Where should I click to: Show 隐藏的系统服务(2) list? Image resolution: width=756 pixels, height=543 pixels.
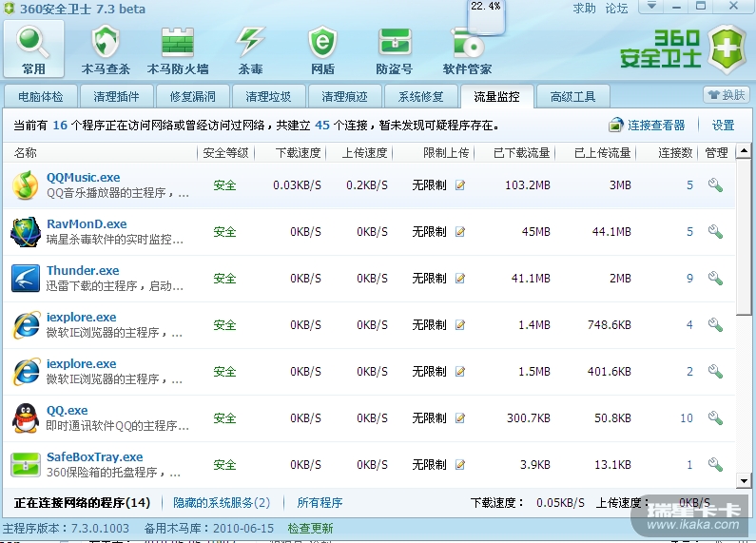[222, 502]
